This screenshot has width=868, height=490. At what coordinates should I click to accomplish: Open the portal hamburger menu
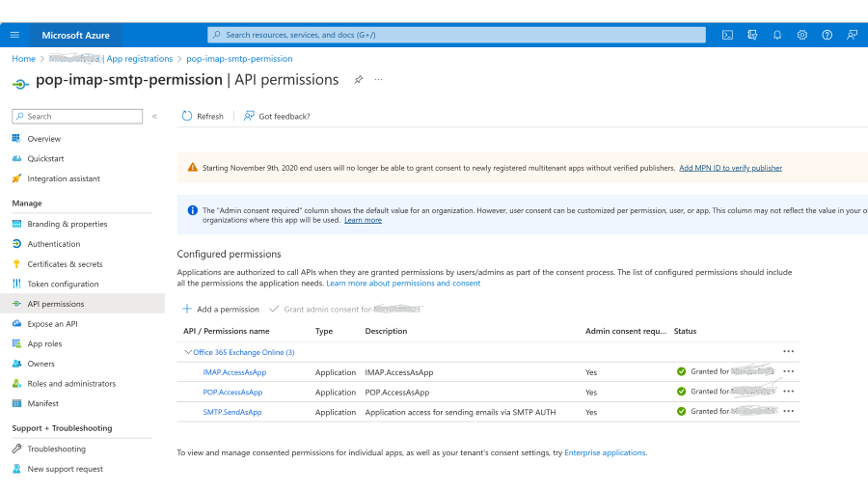[14, 35]
